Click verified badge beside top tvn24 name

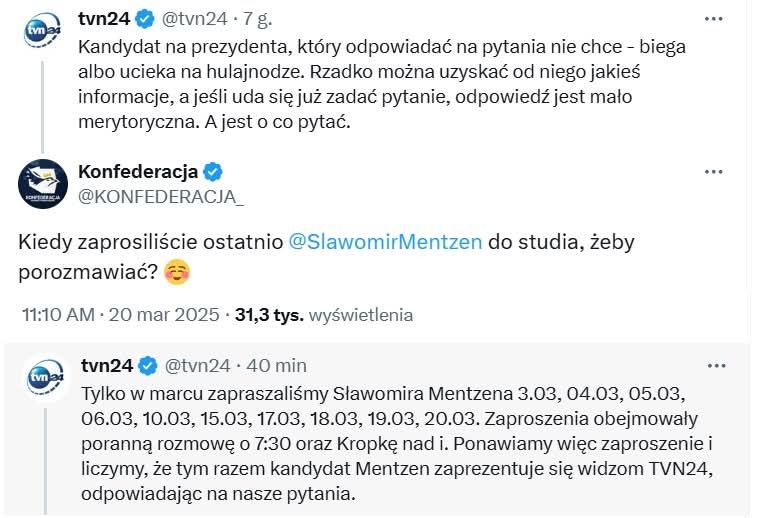(x=145, y=18)
